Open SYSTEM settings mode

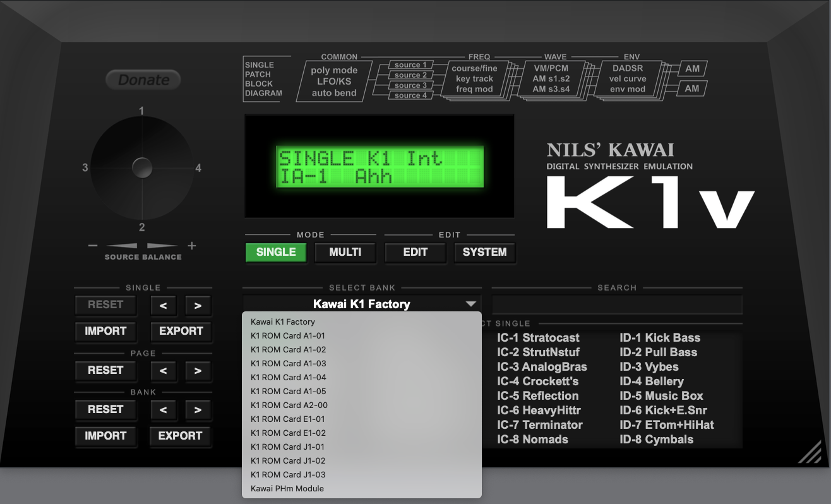tap(485, 252)
